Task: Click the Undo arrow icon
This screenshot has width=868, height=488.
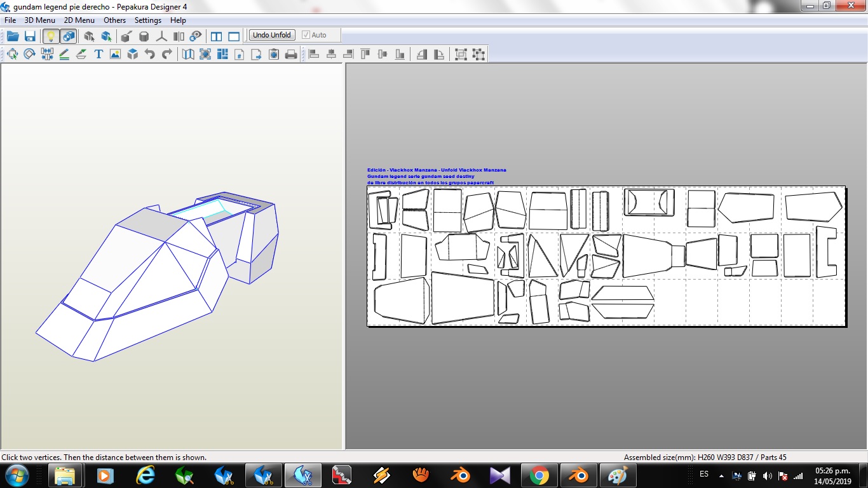Action: (149, 54)
